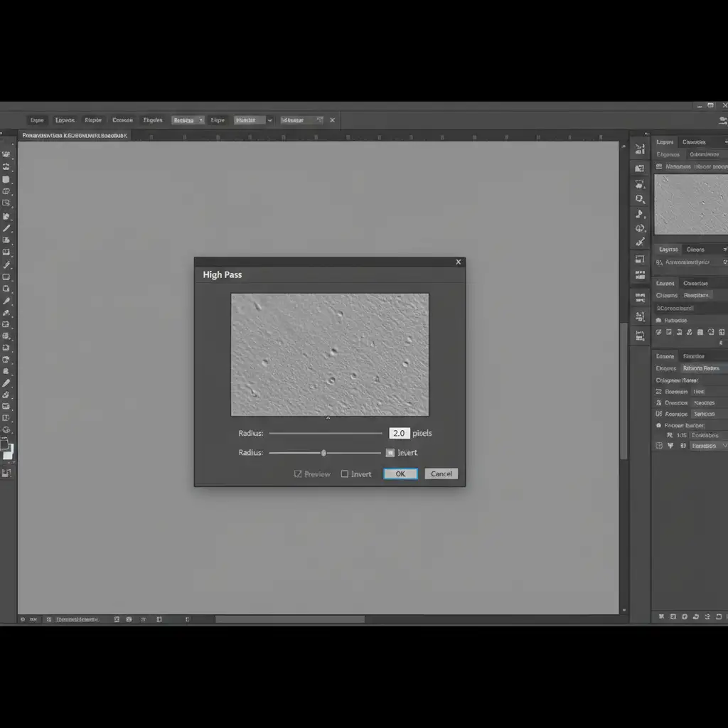728x728 pixels.
Task: Open the brush icon in right panel strip
Action: (x=640, y=242)
